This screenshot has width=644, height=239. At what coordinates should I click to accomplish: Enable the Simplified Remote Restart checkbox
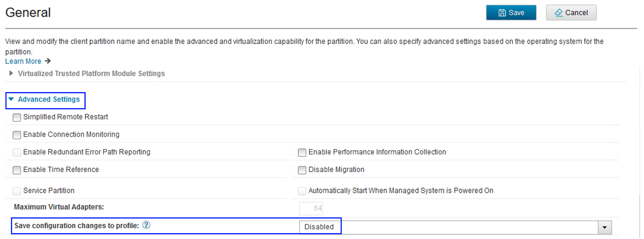[17, 117]
